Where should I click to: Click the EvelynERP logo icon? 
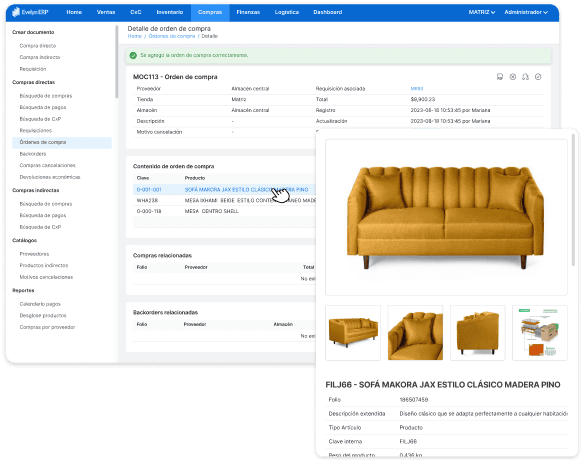[x=16, y=12]
